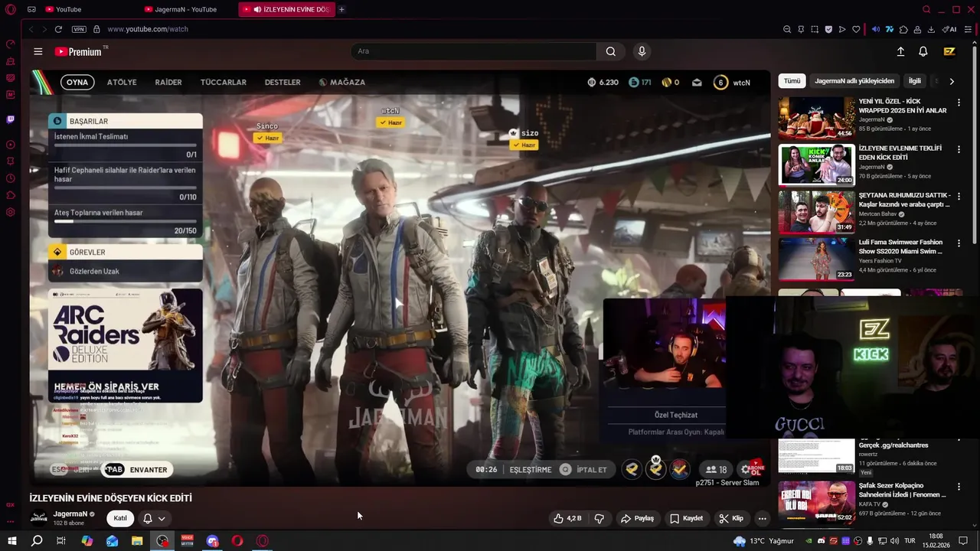Open options for 'Luli Fama Swimwear' video

click(x=959, y=243)
